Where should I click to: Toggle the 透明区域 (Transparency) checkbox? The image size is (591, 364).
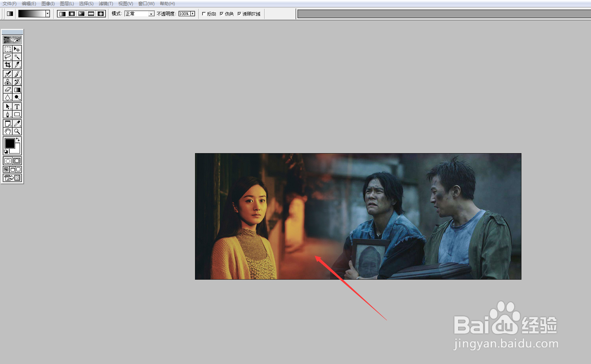[x=239, y=14]
